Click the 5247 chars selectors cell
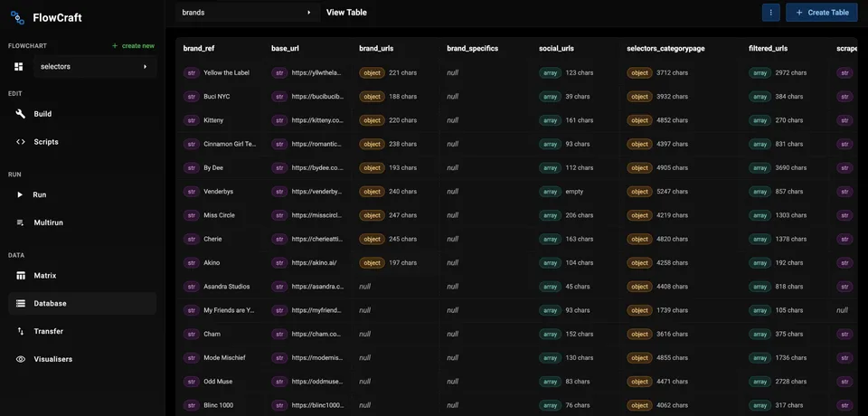868x416 pixels. tap(682, 192)
